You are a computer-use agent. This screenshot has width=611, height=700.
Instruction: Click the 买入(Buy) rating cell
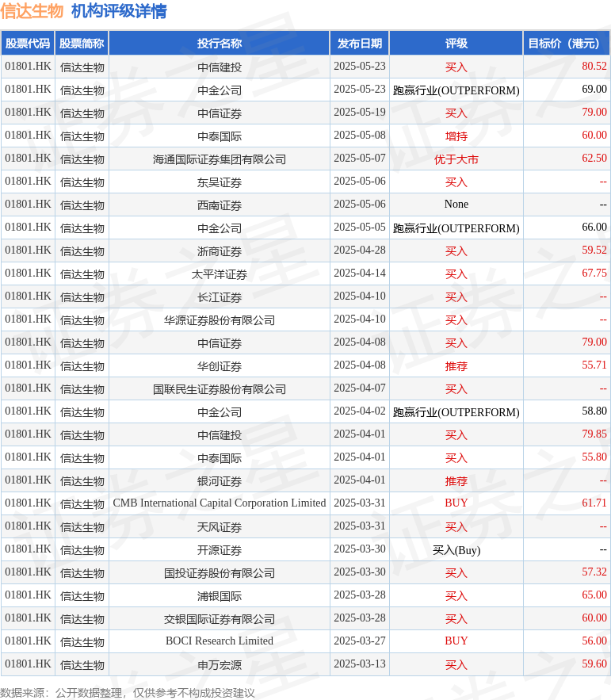[x=456, y=550]
